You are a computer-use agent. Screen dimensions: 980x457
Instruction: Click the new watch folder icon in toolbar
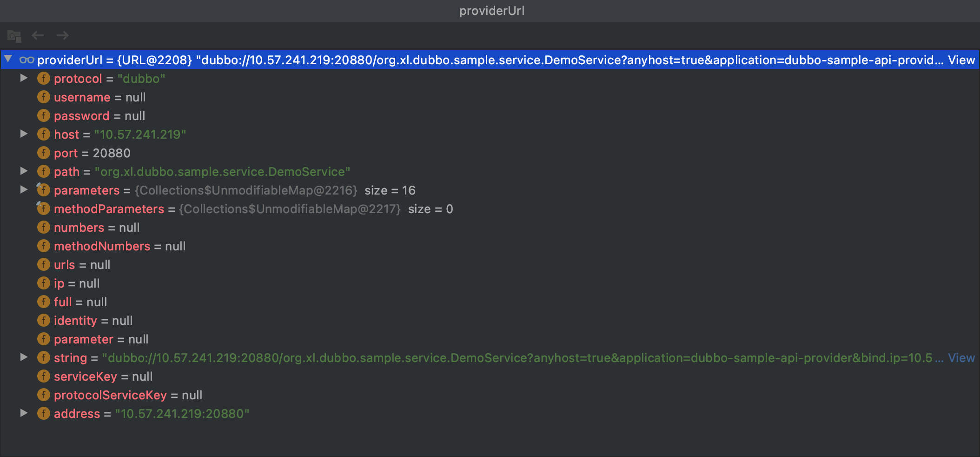(14, 35)
